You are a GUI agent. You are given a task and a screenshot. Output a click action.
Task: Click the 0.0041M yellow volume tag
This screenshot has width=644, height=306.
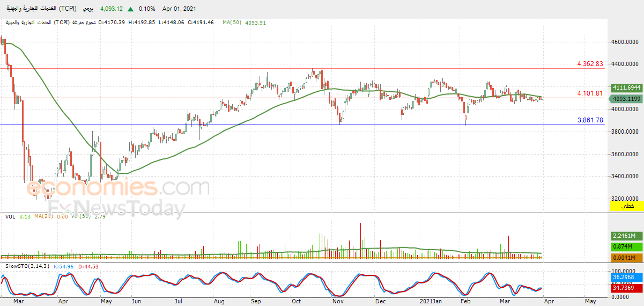(626, 258)
